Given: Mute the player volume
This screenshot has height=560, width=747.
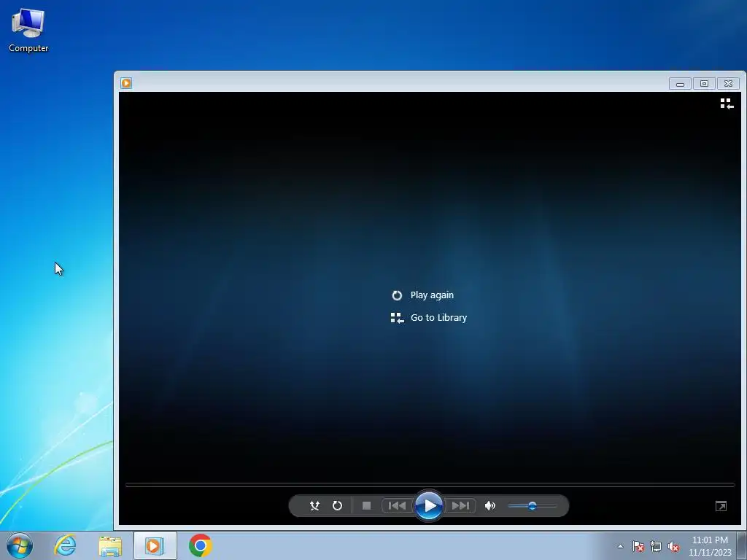Looking at the screenshot, I should (x=489, y=506).
